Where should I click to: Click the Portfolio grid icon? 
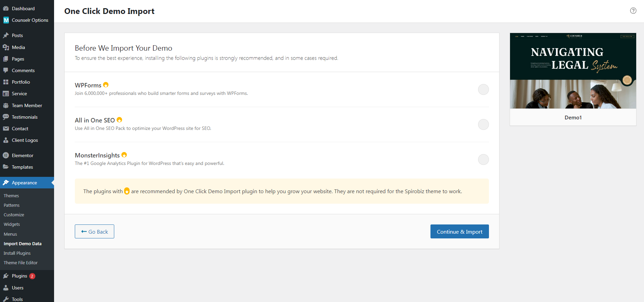pyautogui.click(x=6, y=82)
